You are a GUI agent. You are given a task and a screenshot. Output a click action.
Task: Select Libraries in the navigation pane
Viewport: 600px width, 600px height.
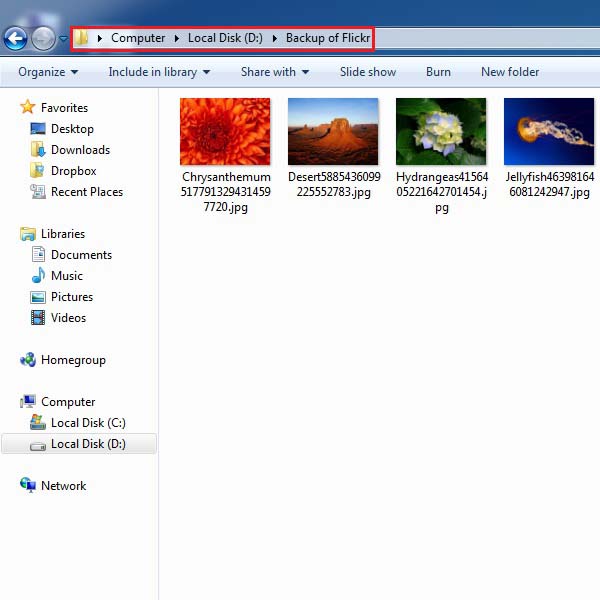pos(63,234)
